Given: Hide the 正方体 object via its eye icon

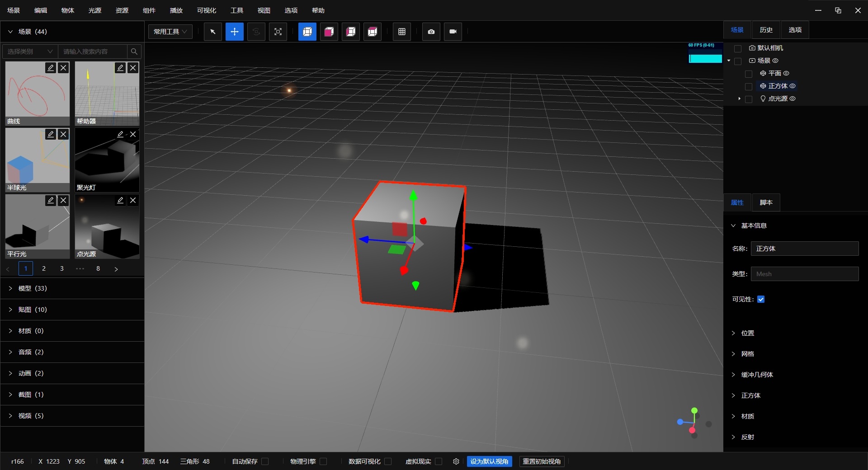Looking at the screenshot, I should [793, 86].
